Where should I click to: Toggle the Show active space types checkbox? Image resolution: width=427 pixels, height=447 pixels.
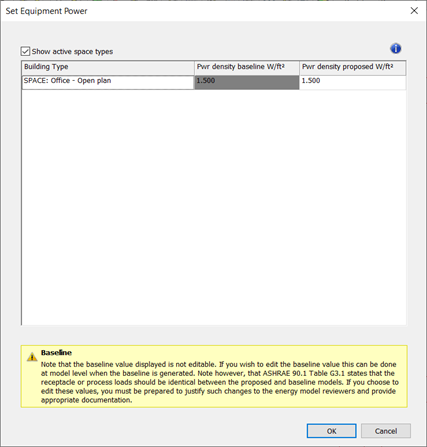[25, 51]
